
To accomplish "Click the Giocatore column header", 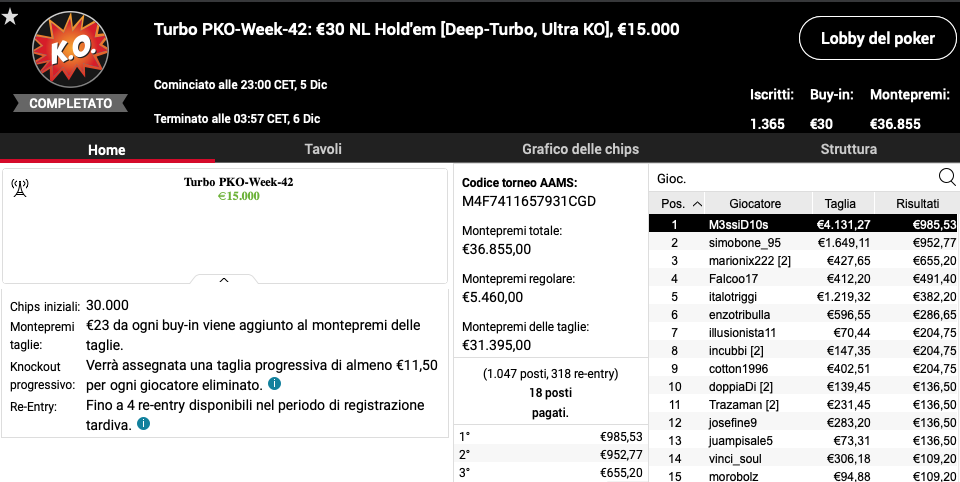I will (755, 203).
